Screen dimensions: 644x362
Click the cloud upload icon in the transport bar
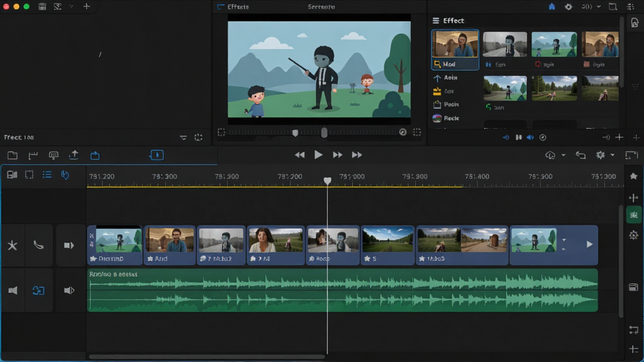(x=550, y=155)
